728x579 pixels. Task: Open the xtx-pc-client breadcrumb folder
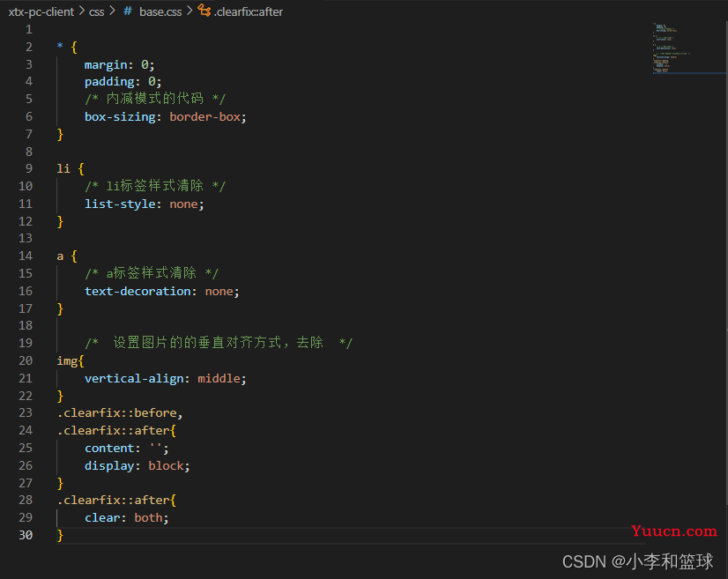coord(41,12)
